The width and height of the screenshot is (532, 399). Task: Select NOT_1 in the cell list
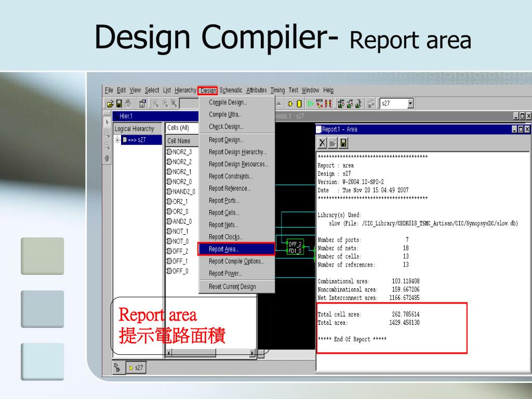click(178, 231)
